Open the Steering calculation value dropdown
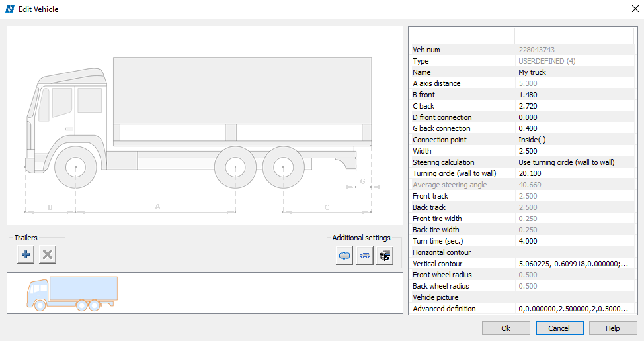 click(573, 162)
